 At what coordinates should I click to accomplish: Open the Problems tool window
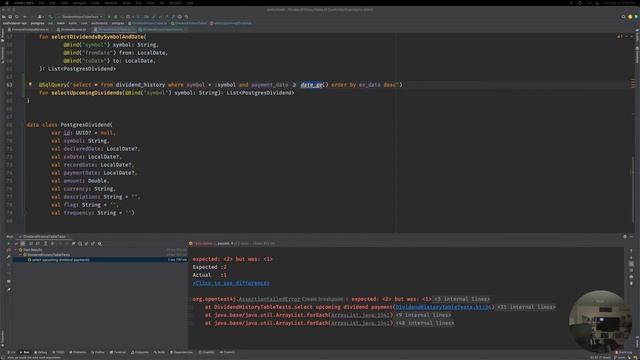coord(78,352)
